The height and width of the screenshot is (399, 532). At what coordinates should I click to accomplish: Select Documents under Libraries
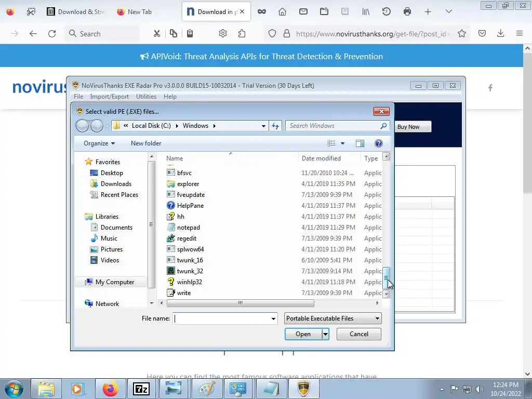116,228
